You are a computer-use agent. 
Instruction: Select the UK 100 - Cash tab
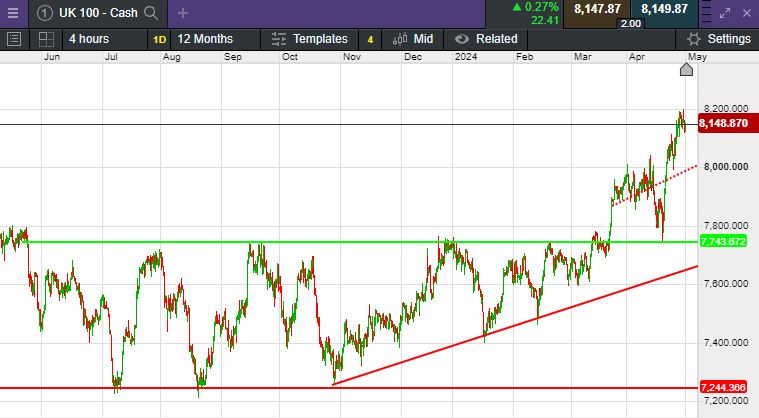tap(98, 13)
